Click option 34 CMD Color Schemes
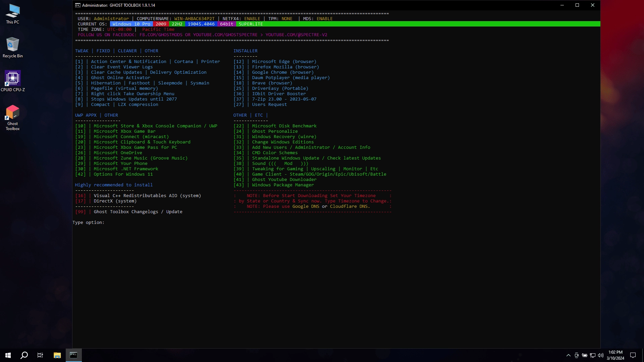Viewport: 644px width, 362px height. (266, 153)
